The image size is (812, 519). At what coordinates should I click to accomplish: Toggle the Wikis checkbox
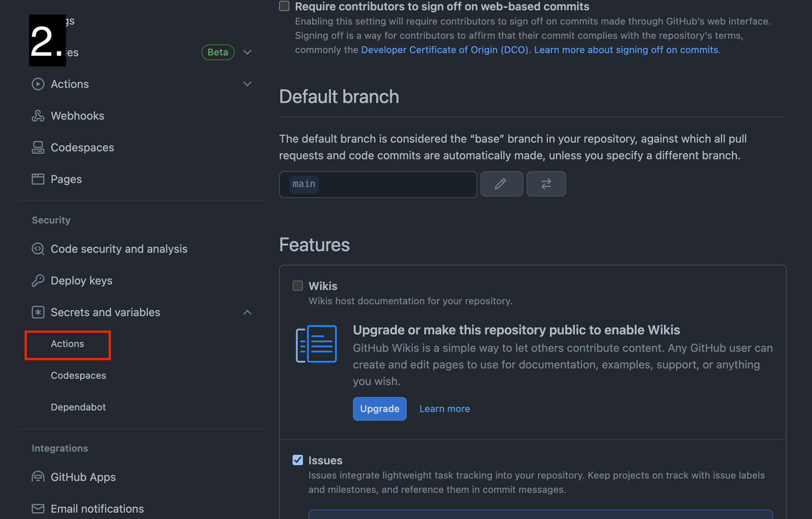click(x=298, y=286)
